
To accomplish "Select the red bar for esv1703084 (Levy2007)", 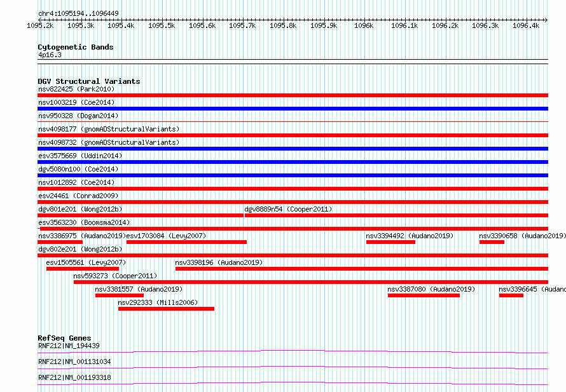I will pyautogui.click(x=186, y=242).
